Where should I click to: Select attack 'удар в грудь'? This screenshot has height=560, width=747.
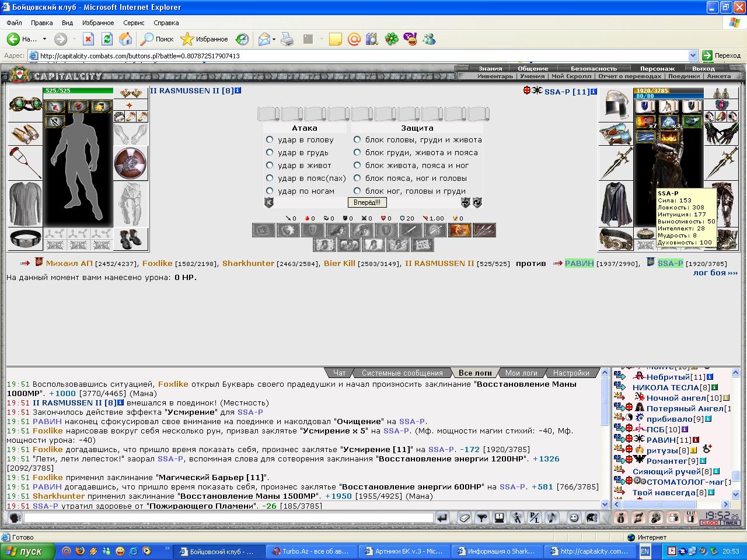(270, 152)
